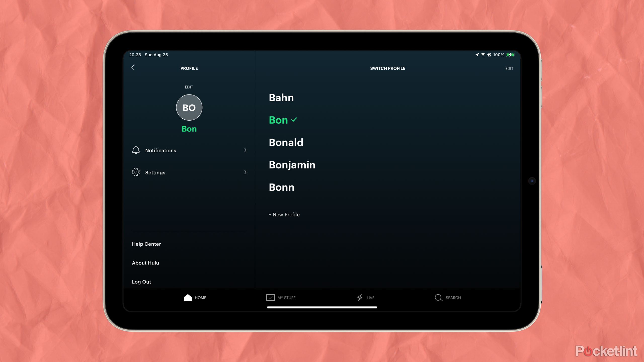644x362 pixels.
Task: Tap the add new profile button
Action: click(284, 214)
